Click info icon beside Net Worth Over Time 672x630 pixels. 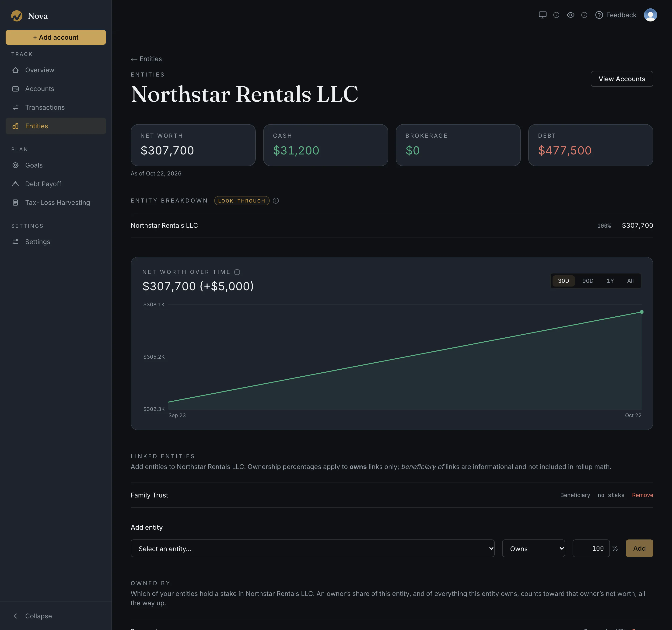click(237, 272)
